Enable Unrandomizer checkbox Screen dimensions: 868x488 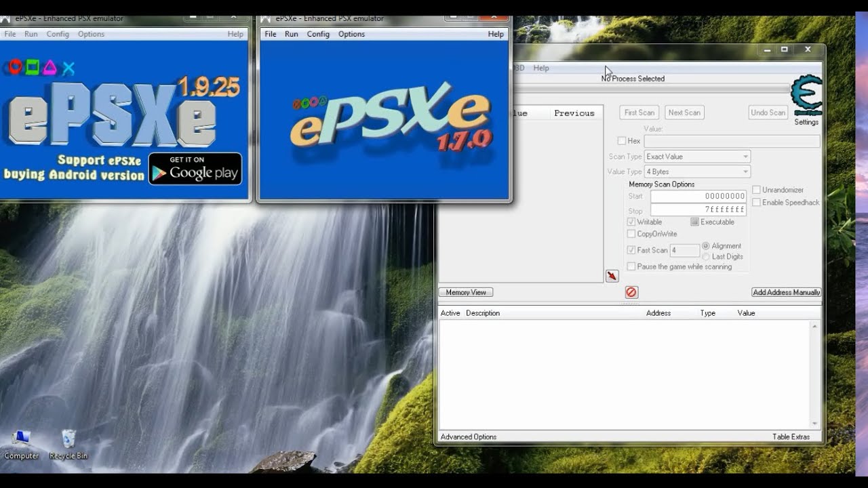(x=756, y=190)
